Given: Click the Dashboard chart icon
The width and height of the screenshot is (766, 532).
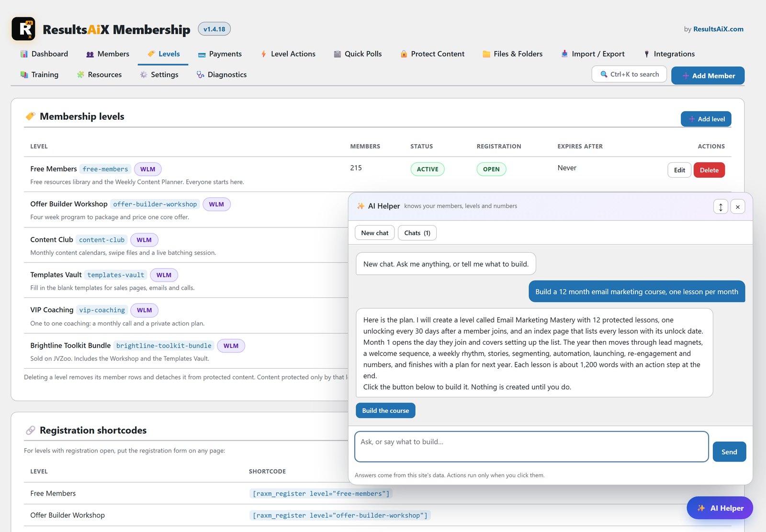Looking at the screenshot, I should pos(24,54).
